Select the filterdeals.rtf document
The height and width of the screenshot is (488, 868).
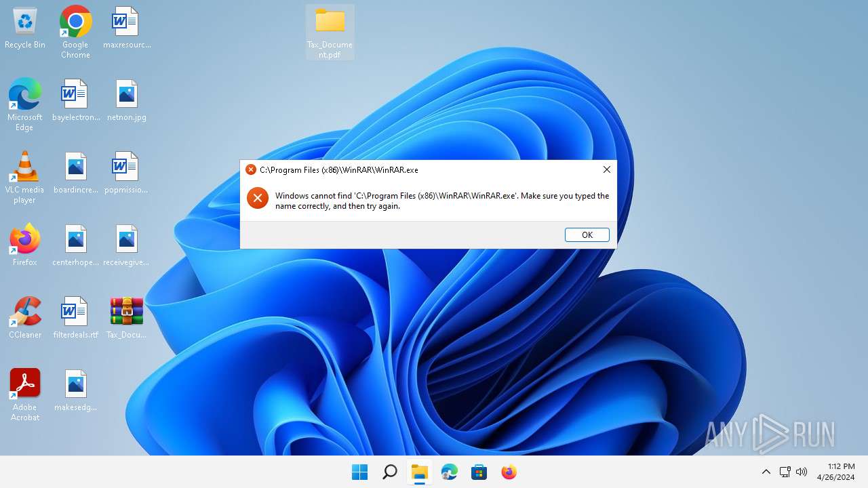[75, 319]
